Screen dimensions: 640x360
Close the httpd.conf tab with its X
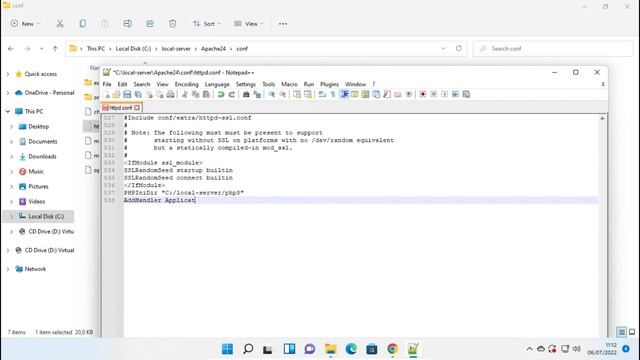[137, 108]
